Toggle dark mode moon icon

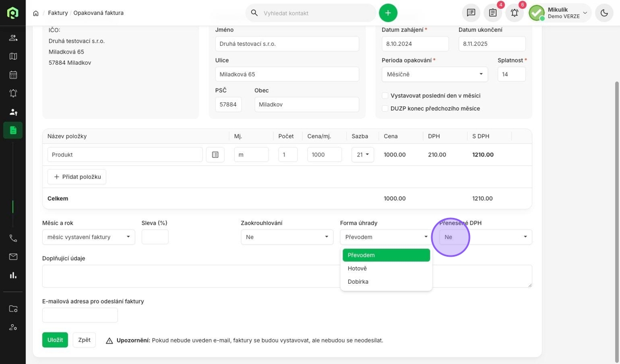pyautogui.click(x=604, y=13)
